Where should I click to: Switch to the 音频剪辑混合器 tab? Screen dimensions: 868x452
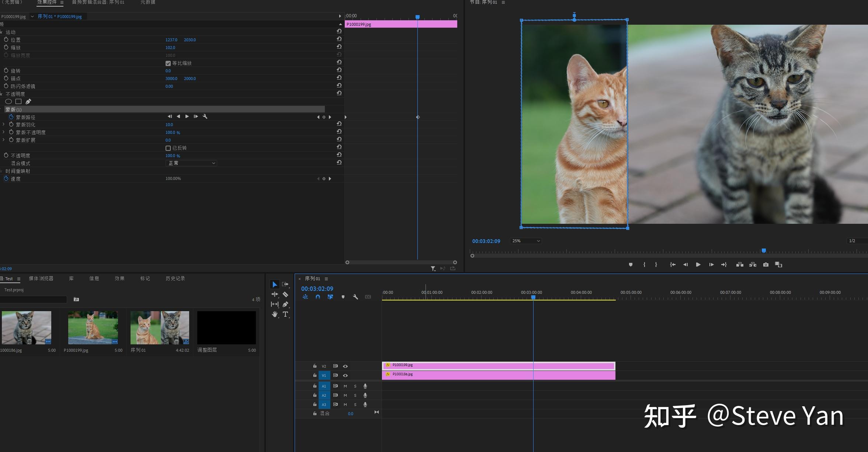click(98, 2)
